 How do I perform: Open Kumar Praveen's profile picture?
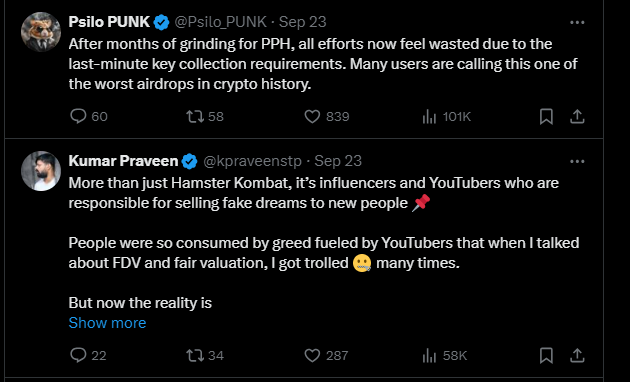pos(41,171)
